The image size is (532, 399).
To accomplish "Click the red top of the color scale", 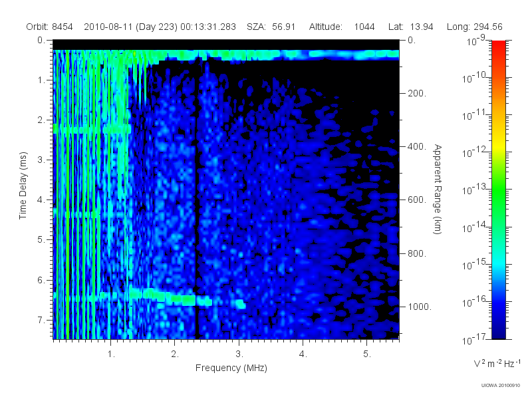I will click(x=498, y=46).
